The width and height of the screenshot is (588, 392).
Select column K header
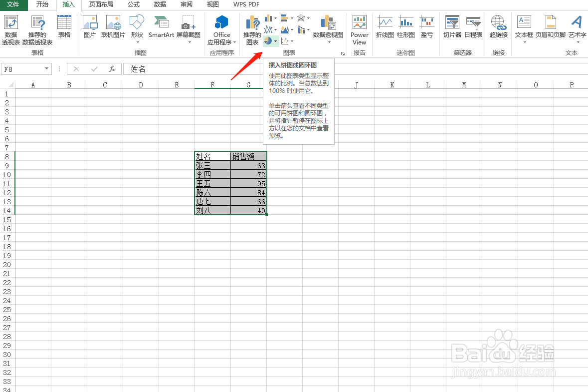point(392,85)
